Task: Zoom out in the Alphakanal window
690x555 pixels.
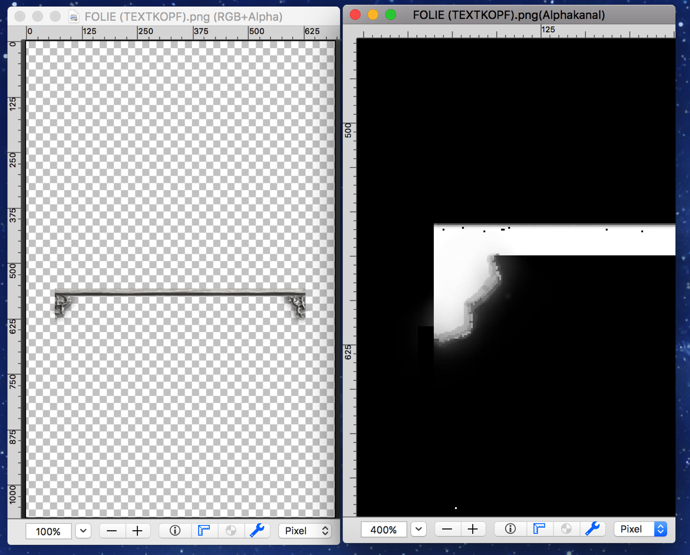Action: pyautogui.click(x=447, y=529)
